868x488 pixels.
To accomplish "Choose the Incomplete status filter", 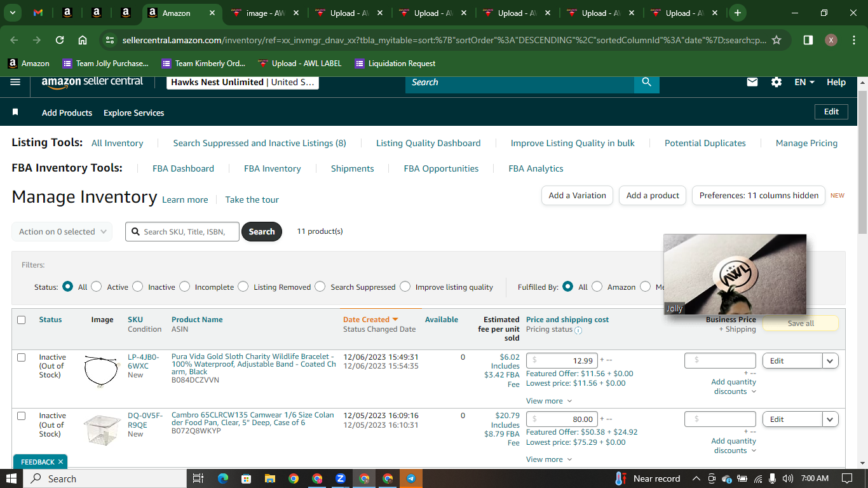I will [185, 287].
